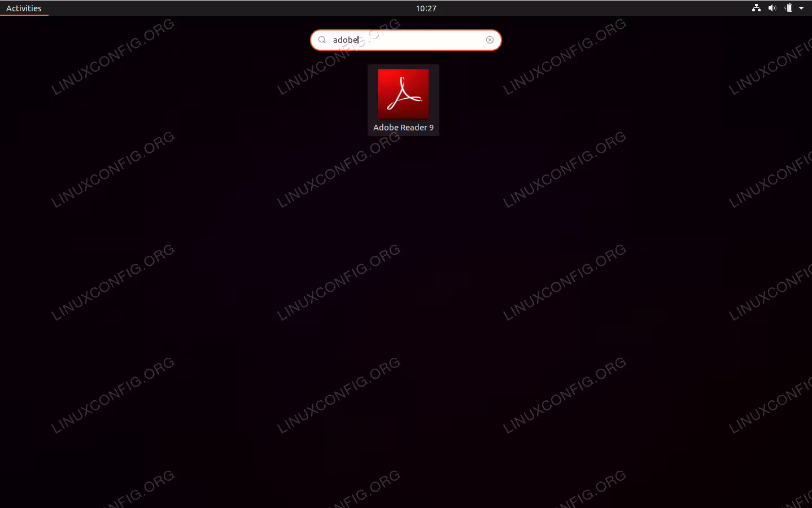Select the red Adobe PDF logo tile
812x508 pixels.
[x=403, y=94]
